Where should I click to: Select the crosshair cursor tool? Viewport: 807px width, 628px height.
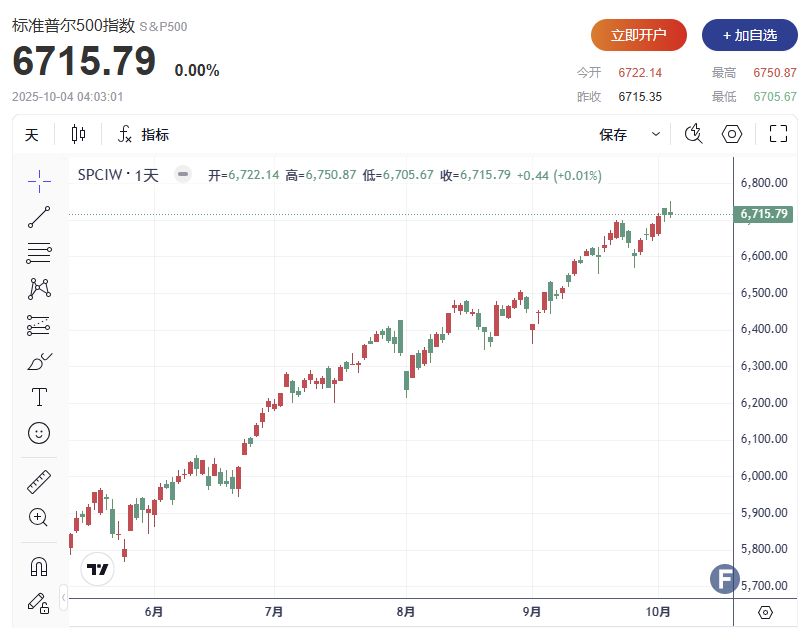pyautogui.click(x=39, y=180)
